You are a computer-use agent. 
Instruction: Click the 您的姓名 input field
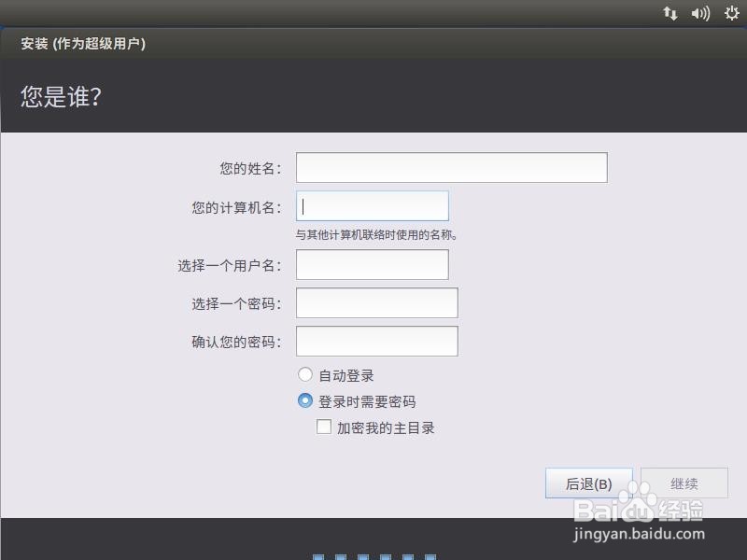[x=451, y=166]
